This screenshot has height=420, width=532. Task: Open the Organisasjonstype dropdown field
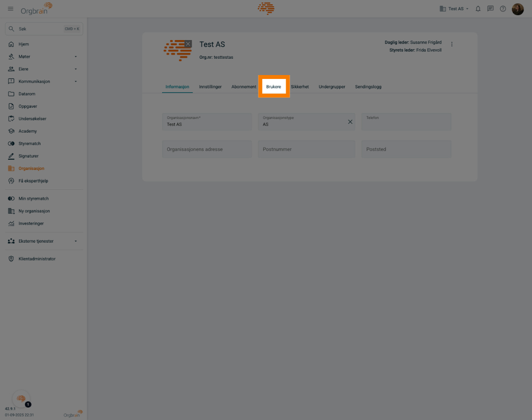coord(307,122)
